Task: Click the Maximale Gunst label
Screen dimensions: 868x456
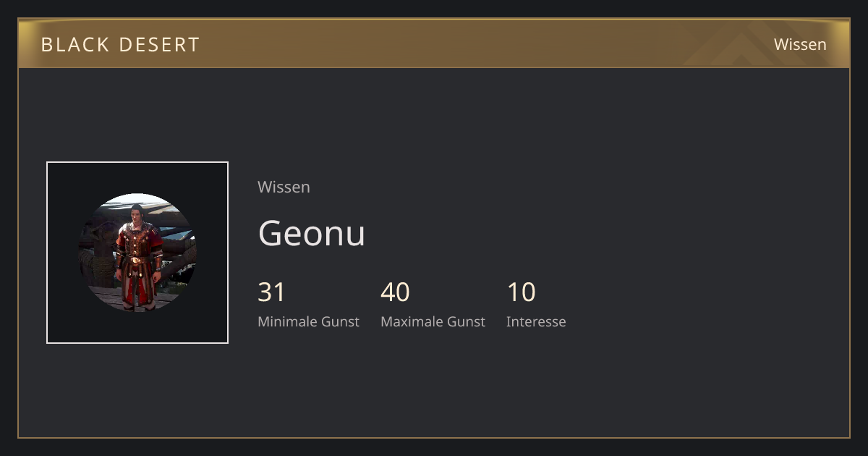Action: tap(433, 321)
